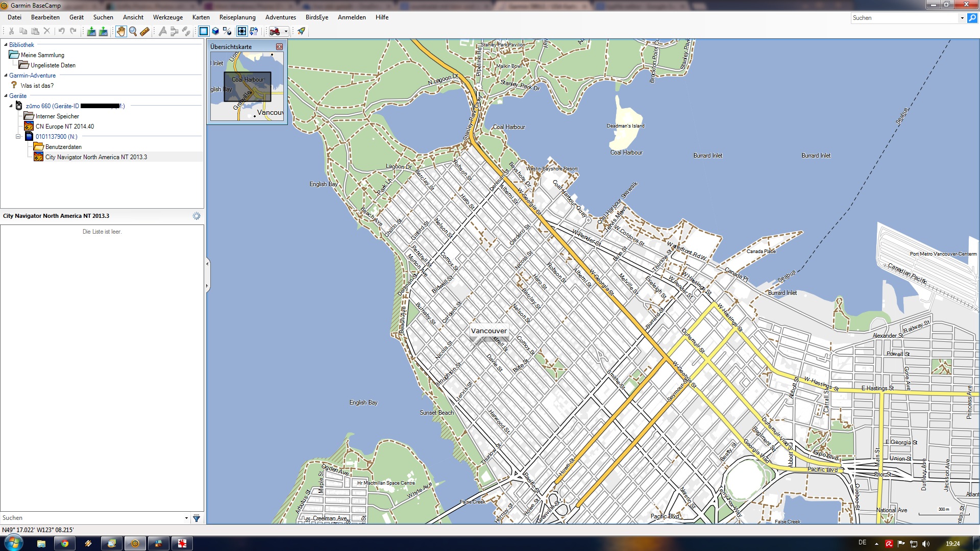Open the Reiseplanung menu

point(237,17)
